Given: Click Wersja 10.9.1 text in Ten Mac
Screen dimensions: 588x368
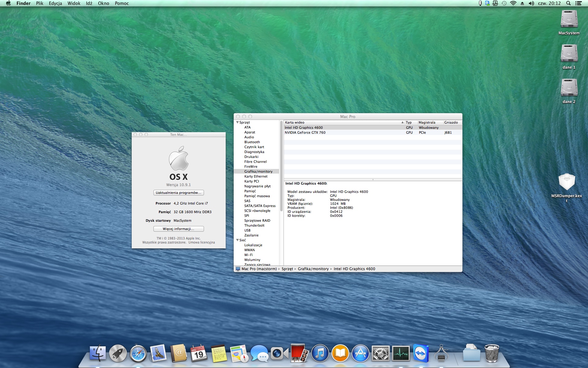Looking at the screenshot, I should tap(179, 185).
